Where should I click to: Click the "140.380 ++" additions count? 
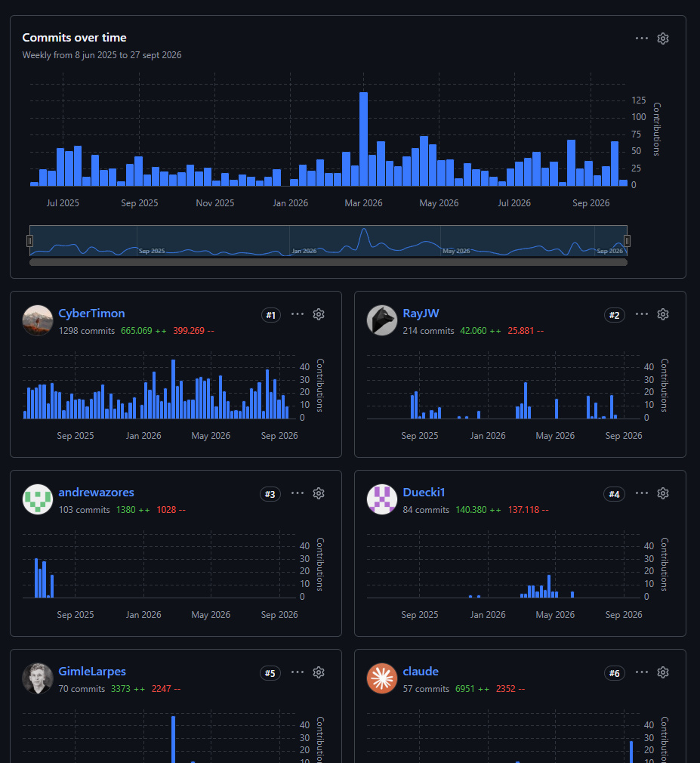(x=478, y=510)
